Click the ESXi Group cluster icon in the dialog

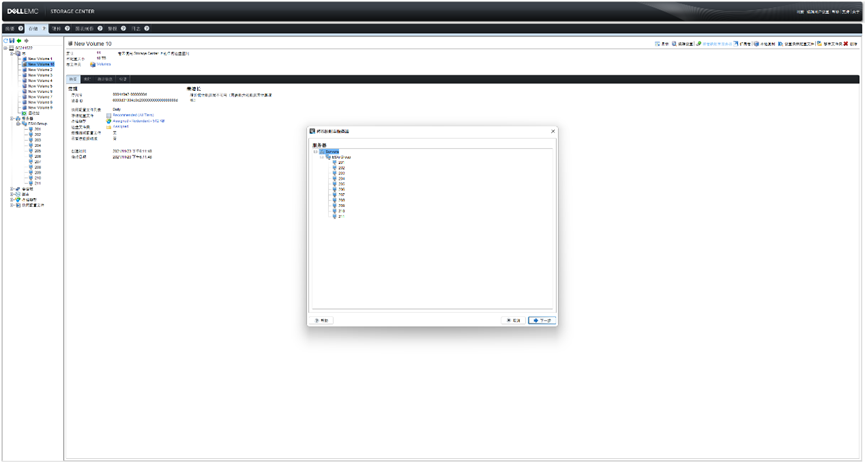click(x=328, y=157)
